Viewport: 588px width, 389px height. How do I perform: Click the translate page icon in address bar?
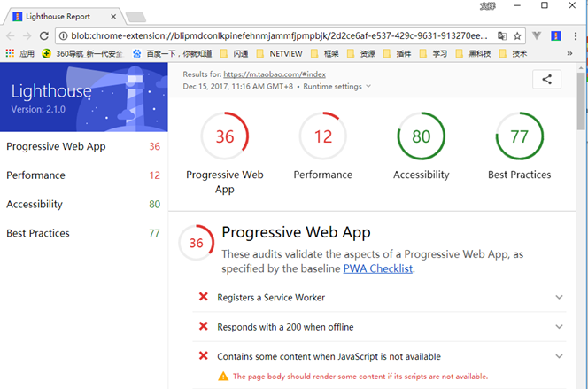(502, 36)
